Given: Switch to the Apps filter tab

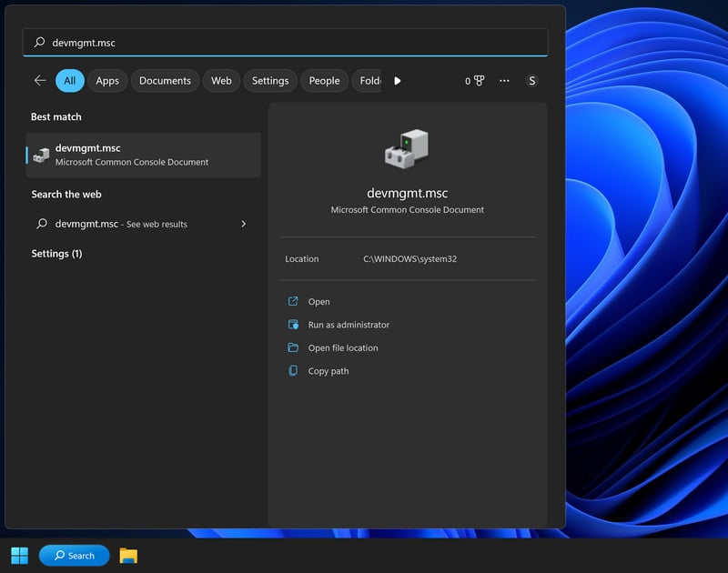Looking at the screenshot, I should coord(107,81).
